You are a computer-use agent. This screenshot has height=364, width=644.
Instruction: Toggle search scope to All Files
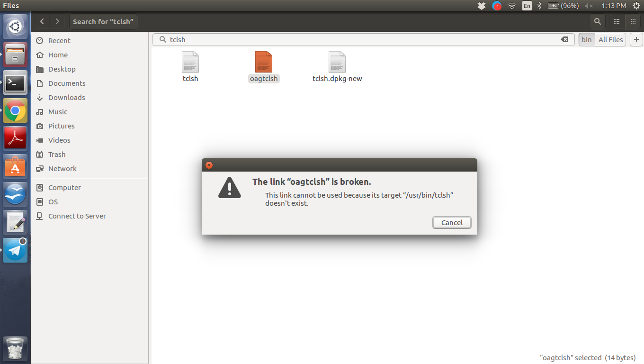(x=610, y=40)
